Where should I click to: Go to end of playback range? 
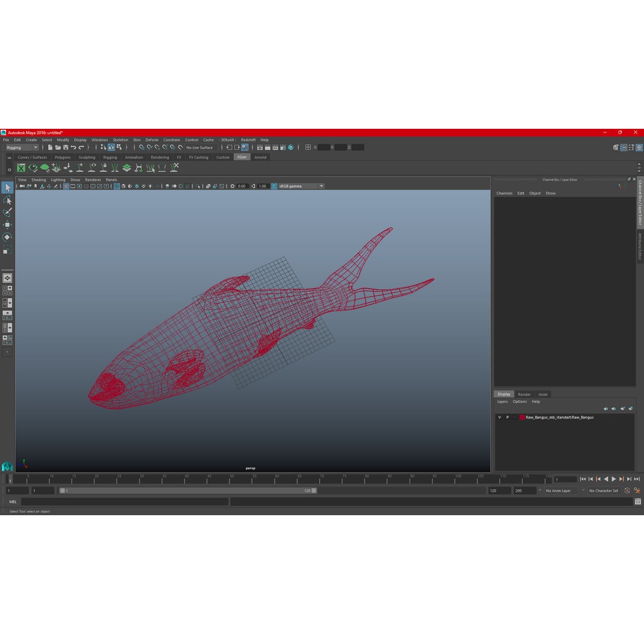(x=637, y=479)
